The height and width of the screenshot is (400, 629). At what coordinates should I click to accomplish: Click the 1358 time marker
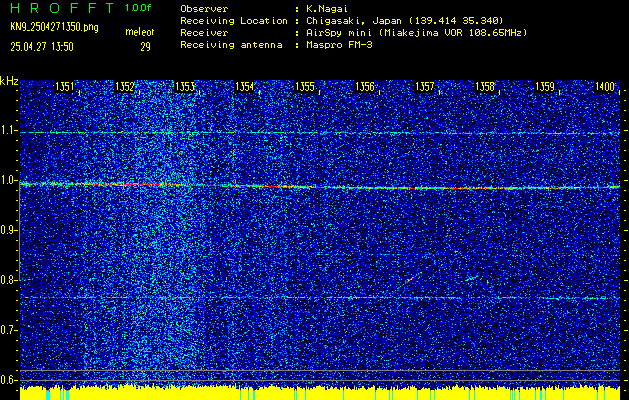(x=485, y=87)
